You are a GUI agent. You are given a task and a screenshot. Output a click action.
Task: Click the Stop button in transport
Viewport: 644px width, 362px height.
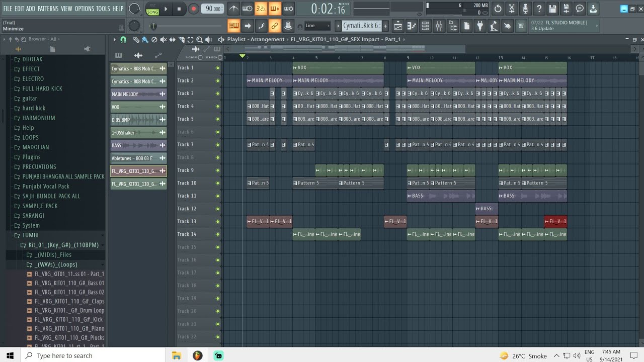[179, 9]
